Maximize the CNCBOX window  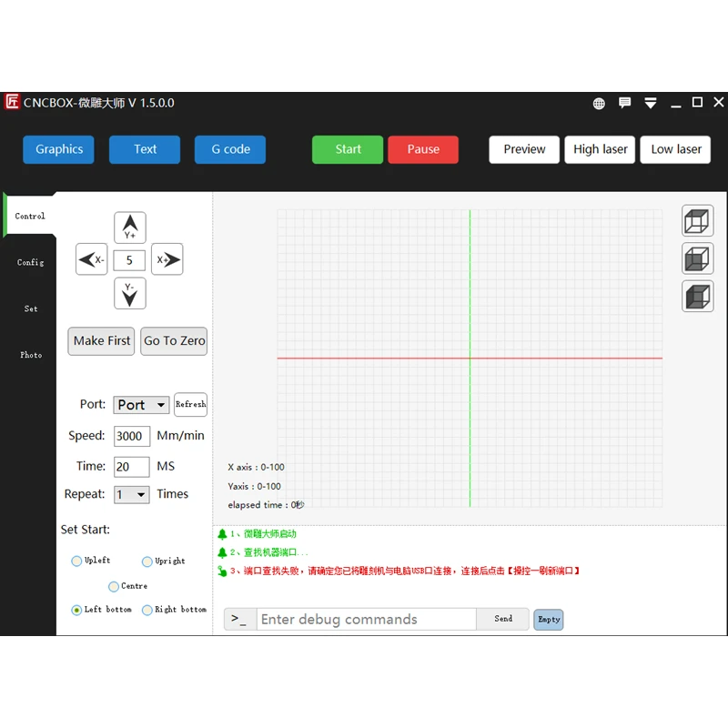[697, 102]
